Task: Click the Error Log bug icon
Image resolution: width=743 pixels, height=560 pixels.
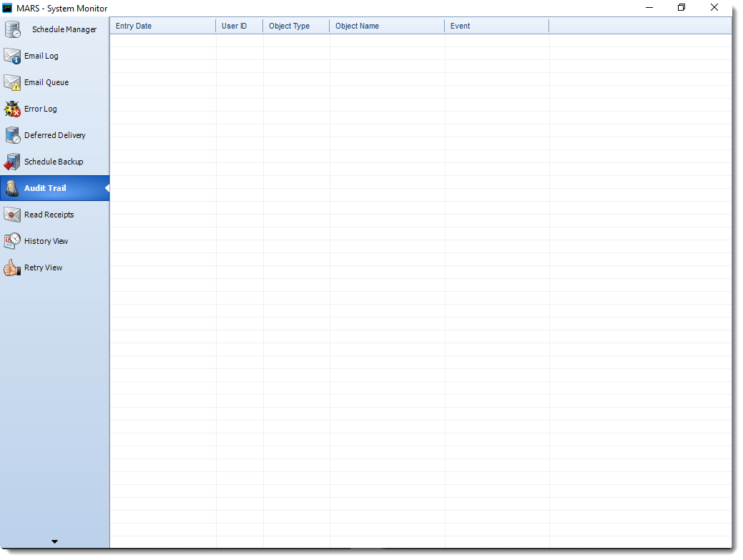Action: point(12,109)
